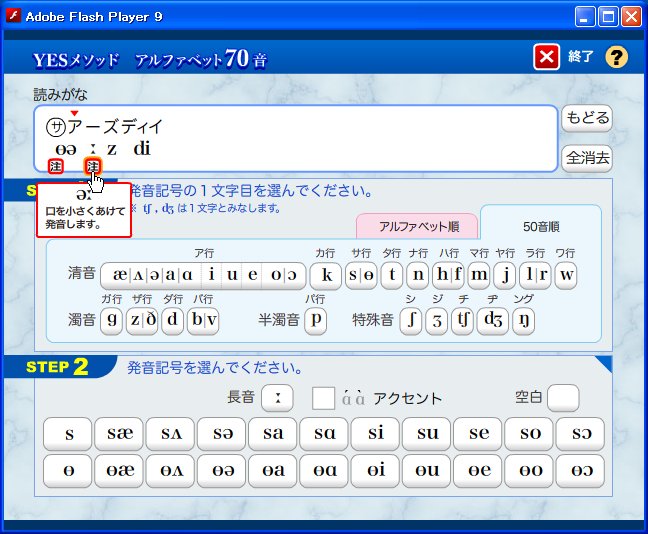Choose the sa symbol button
This screenshot has width=648, height=534.
[273, 434]
